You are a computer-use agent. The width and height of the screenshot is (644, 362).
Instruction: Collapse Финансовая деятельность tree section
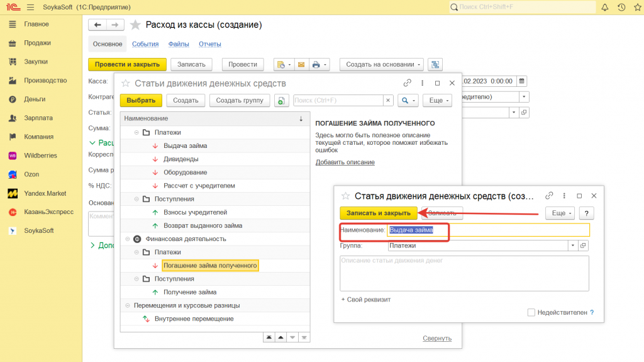point(128,239)
